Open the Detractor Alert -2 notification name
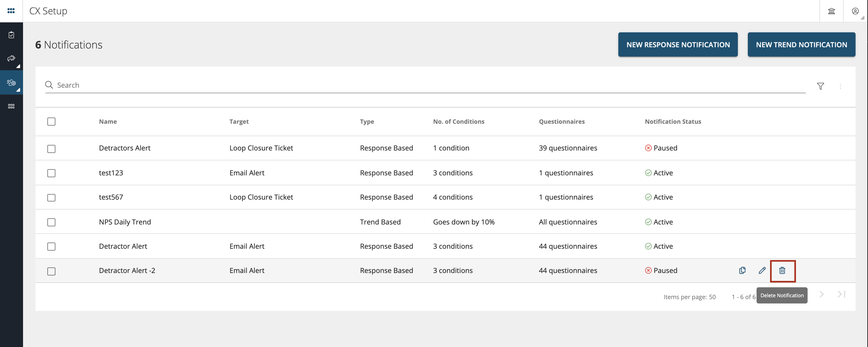This screenshot has height=347, width=868. pyautogui.click(x=127, y=270)
